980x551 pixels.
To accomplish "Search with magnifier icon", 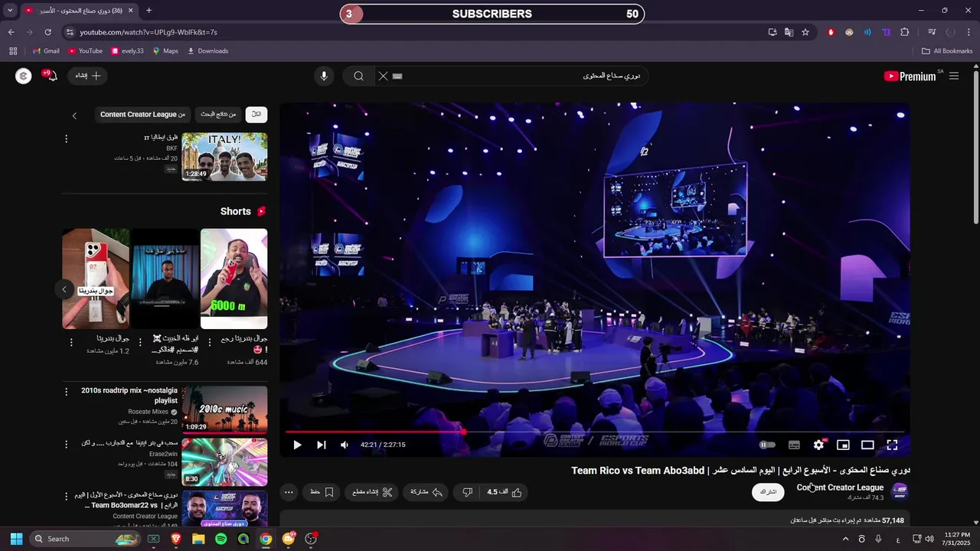I will click(x=358, y=76).
